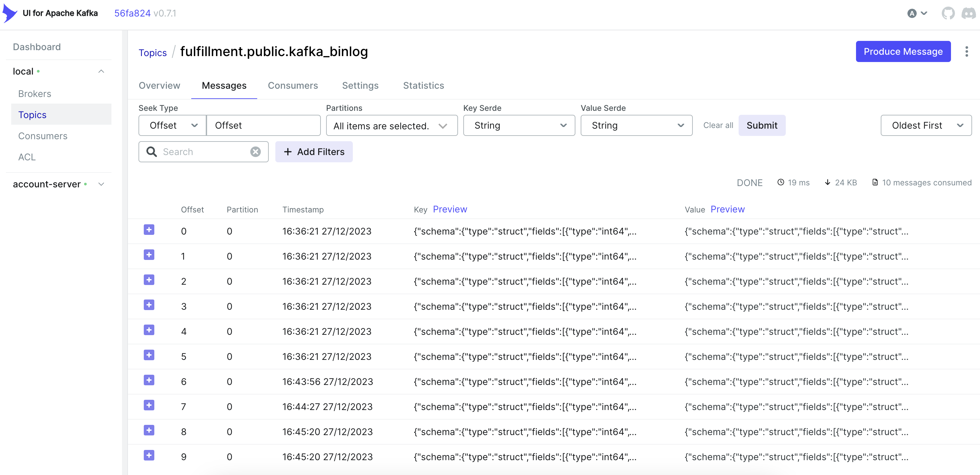The height and width of the screenshot is (475, 980).
Task: Expand message row with offset 8
Action: point(149,431)
